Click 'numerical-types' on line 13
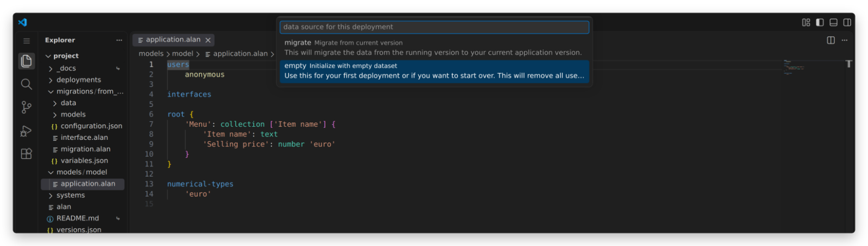The width and height of the screenshot is (868, 246). coord(200,184)
